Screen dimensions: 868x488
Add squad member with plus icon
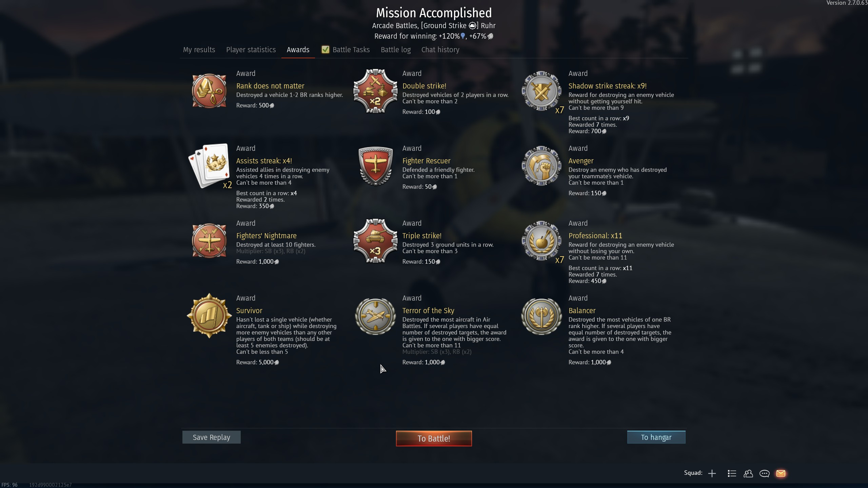712,473
